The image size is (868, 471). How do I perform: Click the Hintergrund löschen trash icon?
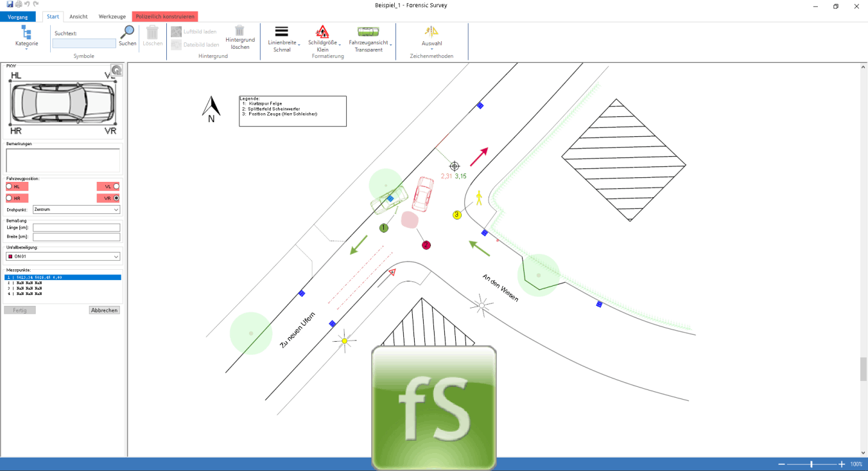[239, 31]
